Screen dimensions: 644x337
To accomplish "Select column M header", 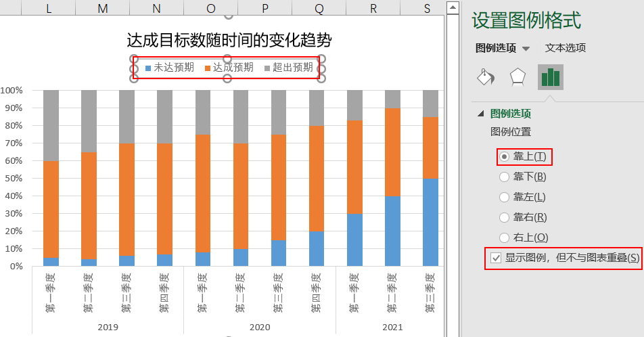I will tap(103, 8).
